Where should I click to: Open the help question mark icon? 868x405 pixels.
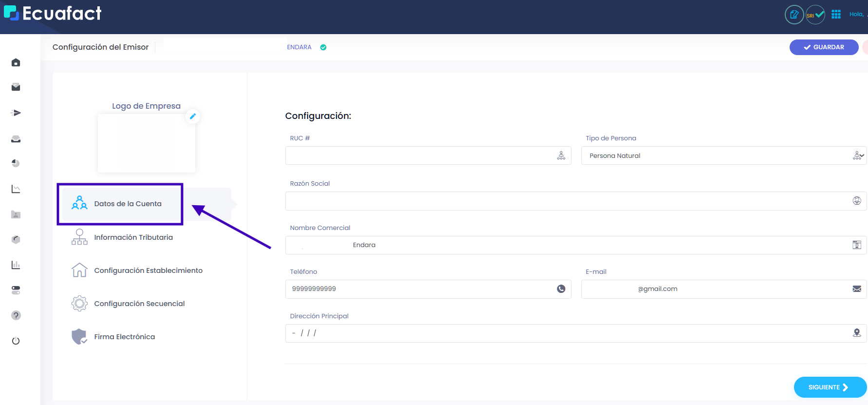(x=16, y=315)
